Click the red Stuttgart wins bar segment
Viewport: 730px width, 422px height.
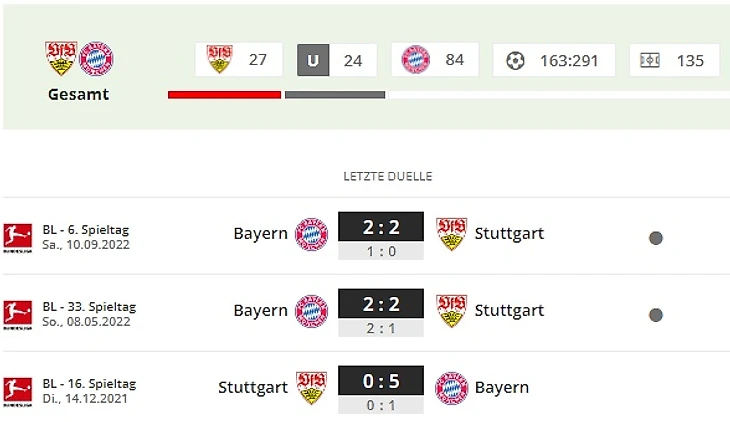click(224, 95)
